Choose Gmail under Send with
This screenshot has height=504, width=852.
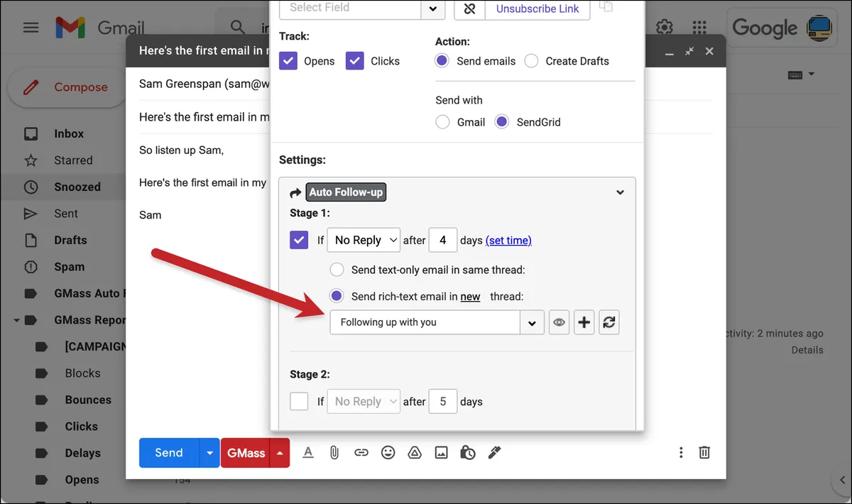pos(442,122)
